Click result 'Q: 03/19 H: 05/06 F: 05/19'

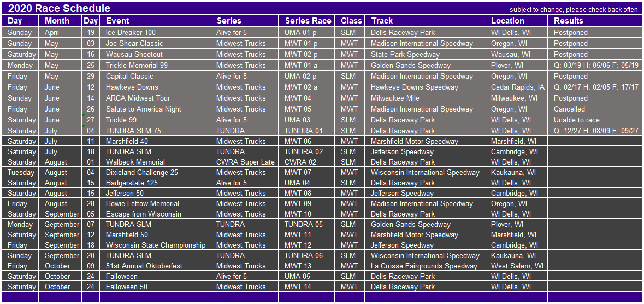coord(594,65)
